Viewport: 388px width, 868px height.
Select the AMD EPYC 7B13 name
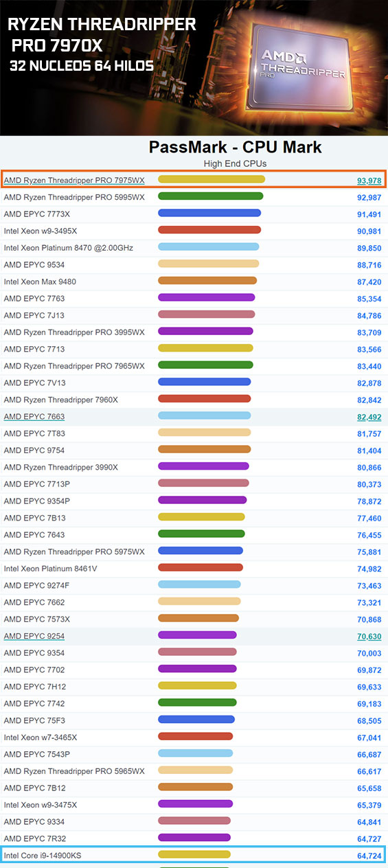[34, 518]
